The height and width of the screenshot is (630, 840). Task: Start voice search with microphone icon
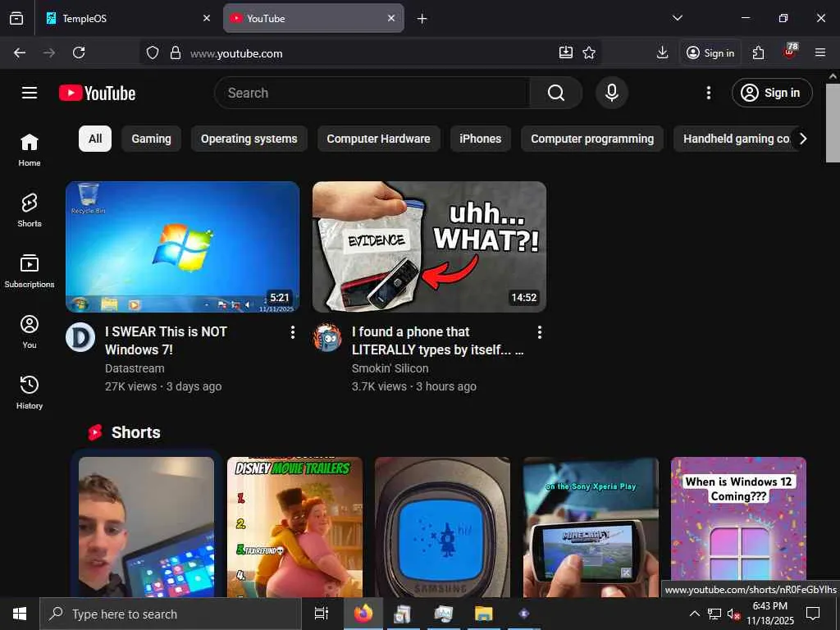pos(611,93)
